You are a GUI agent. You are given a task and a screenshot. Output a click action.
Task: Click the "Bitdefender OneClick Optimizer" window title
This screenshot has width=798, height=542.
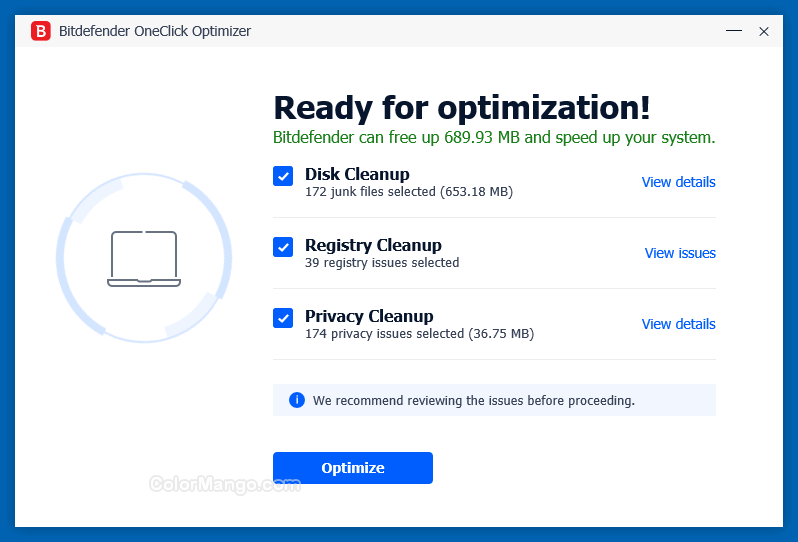click(x=155, y=31)
